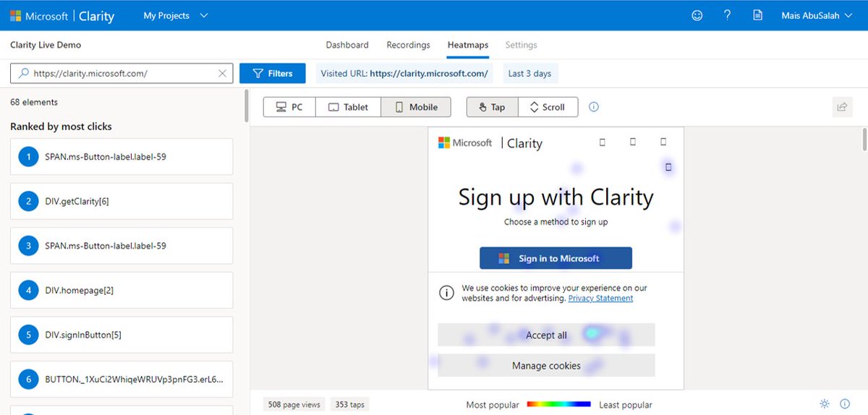Viewport: 868px width, 415px height.
Task: Clear the URL search box
Action: coord(223,73)
